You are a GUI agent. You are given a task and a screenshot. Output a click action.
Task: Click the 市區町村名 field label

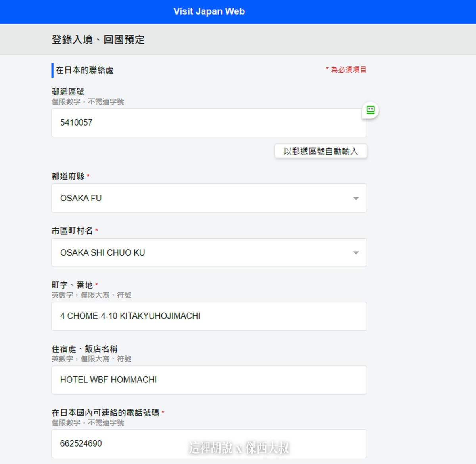point(72,231)
